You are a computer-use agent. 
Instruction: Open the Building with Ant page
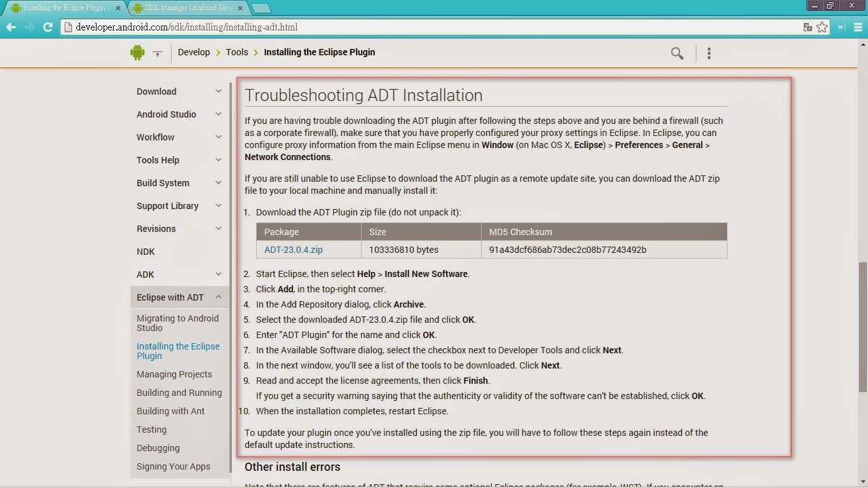coord(171,411)
